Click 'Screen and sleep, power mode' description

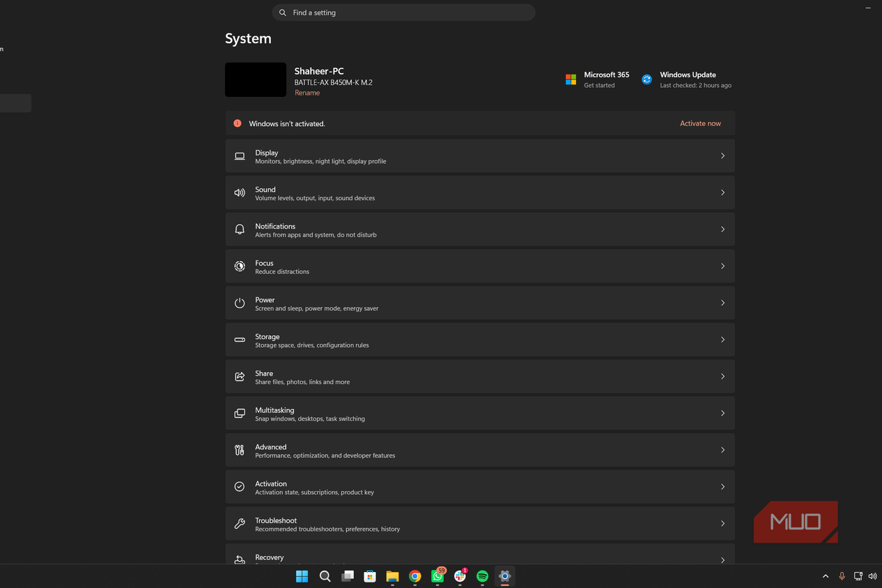(317, 309)
